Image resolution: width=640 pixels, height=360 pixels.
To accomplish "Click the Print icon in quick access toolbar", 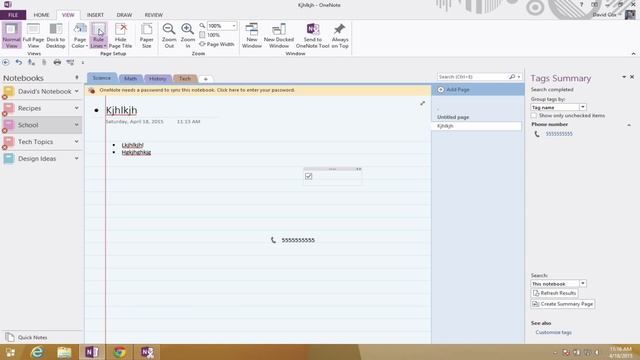I will tap(57, 62).
